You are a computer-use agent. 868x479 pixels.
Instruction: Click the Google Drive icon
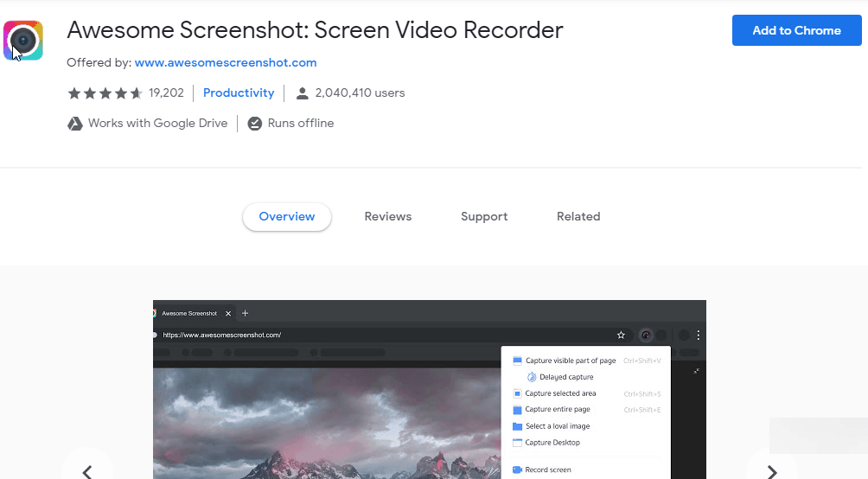pos(74,124)
